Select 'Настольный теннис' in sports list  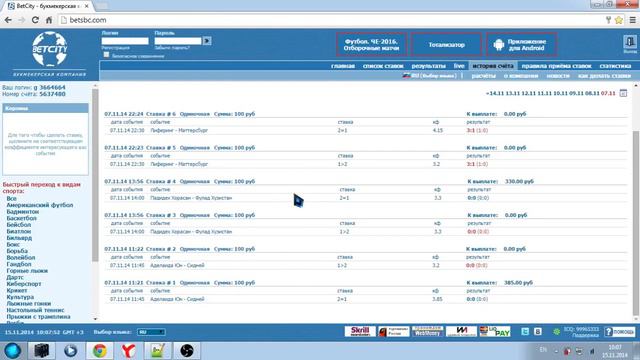click(x=35, y=310)
